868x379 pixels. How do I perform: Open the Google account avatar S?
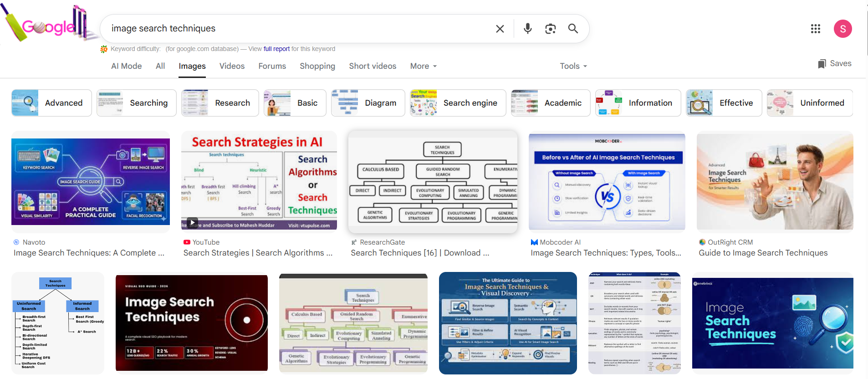[x=842, y=29]
